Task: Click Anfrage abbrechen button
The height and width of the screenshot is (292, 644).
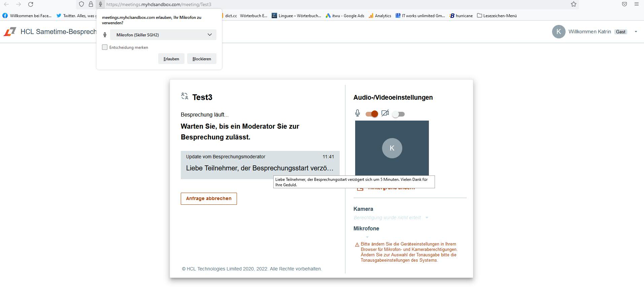Action: pyautogui.click(x=209, y=198)
